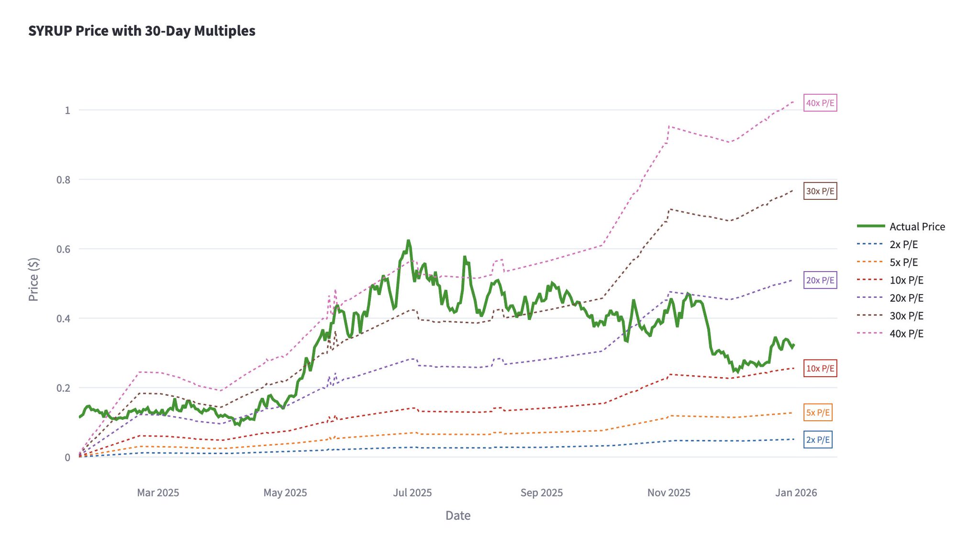Hide 30x P/E legend entry
The image size is (980, 546).
(x=906, y=316)
